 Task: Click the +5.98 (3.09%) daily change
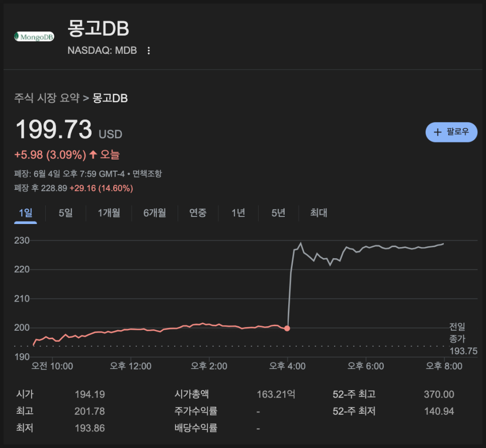click(50, 155)
